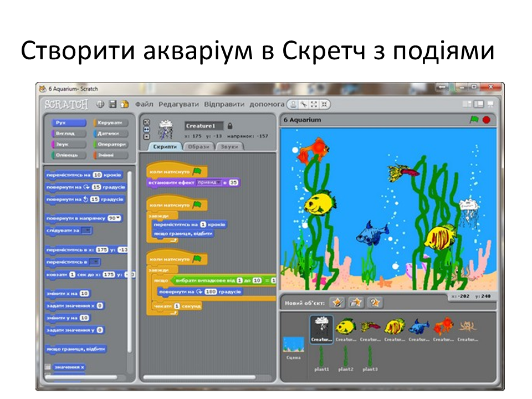Select the shrink sprite tool
Screen dimensions: 532x399
point(325,105)
